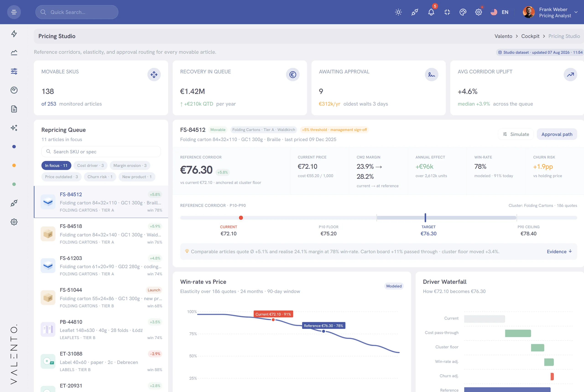Focus the Quick Search field
The height and width of the screenshot is (392, 584).
pos(77,12)
